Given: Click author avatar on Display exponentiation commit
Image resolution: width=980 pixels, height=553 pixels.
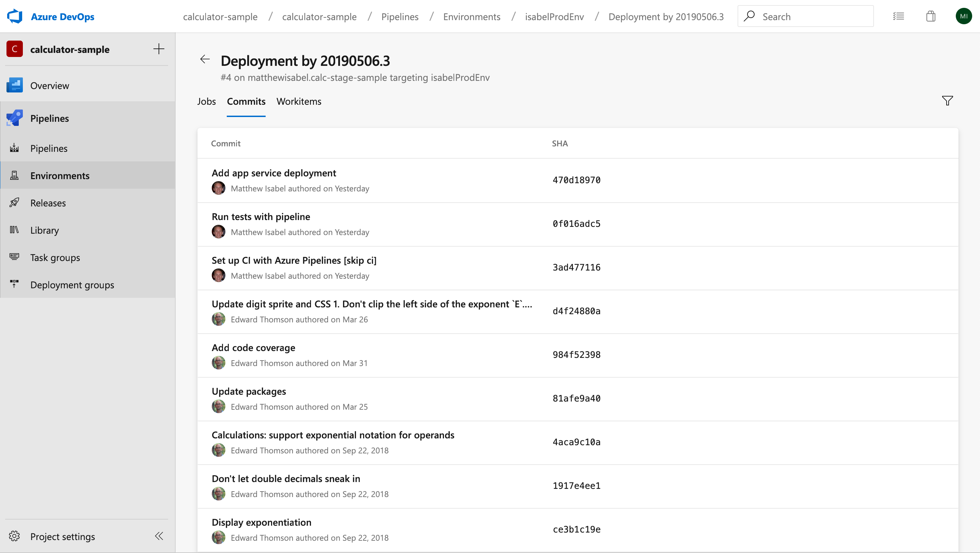Looking at the screenshot, I should tap(218, 537).
